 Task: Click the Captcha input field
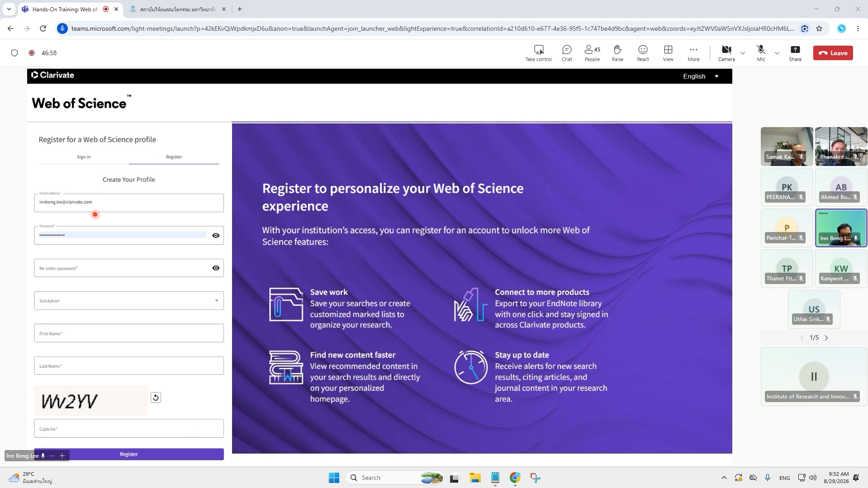tap(129, 428)
